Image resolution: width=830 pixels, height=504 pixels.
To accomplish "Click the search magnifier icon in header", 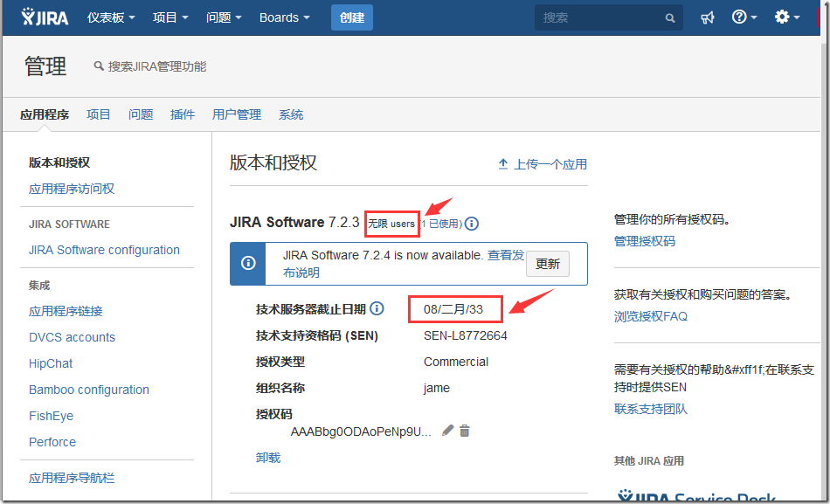I will click(x=669, y=18).
